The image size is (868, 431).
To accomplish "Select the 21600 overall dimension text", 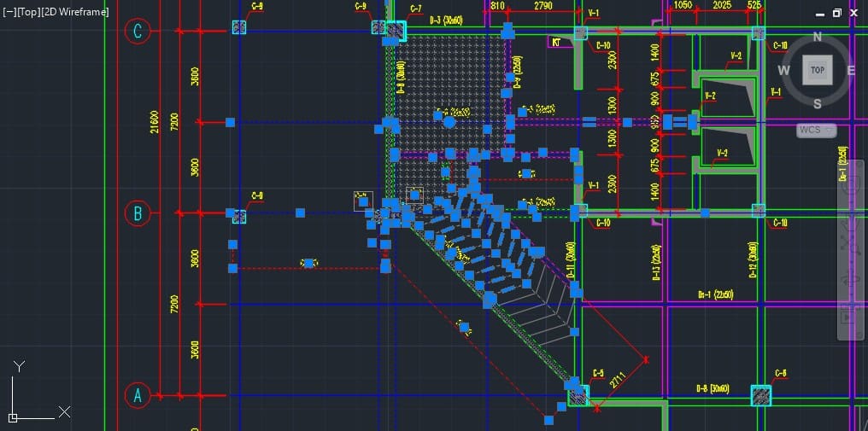I will 155,122.
